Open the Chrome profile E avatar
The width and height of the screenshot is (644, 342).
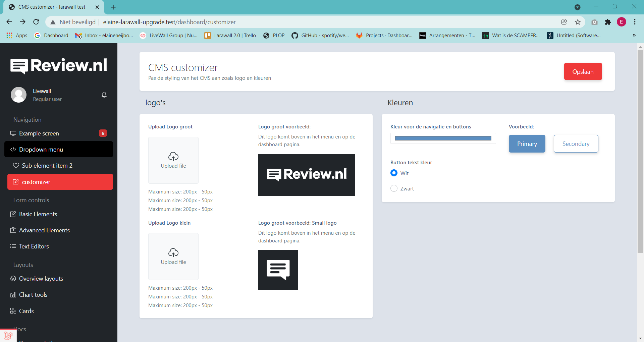622,22
